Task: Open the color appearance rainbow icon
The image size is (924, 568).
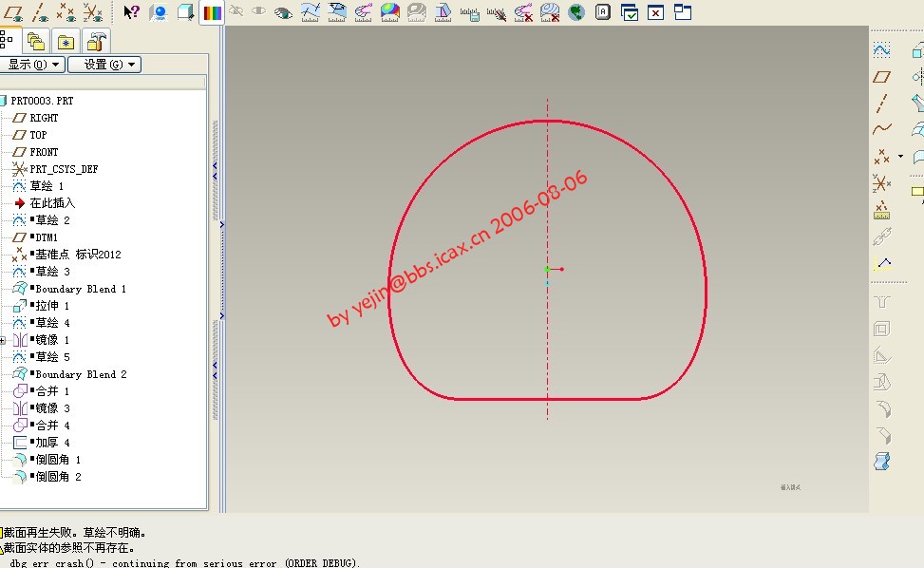Action: [x=212, y=12]
